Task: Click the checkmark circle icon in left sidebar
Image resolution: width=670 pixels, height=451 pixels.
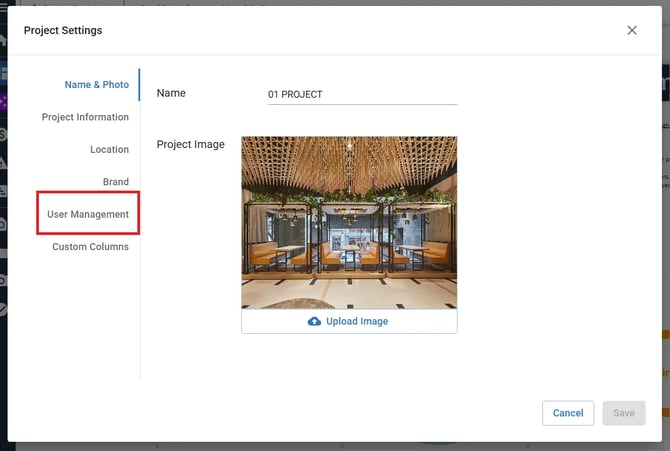Action: coord(3,310)
